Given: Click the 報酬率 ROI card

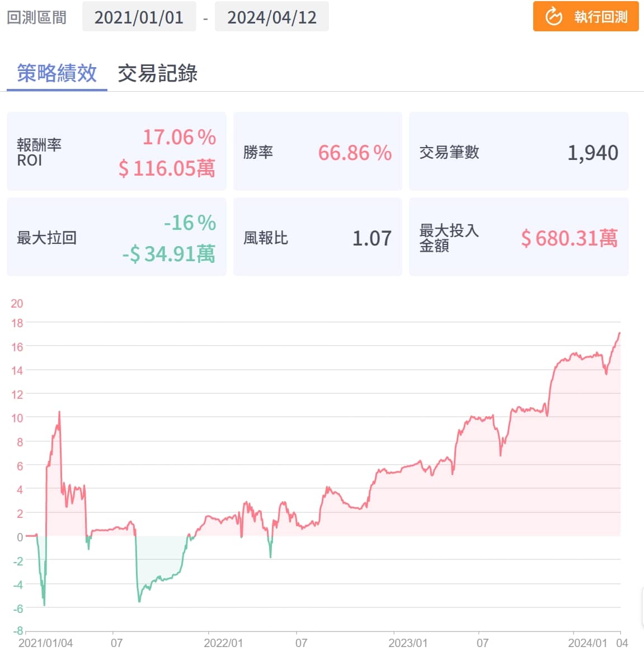Looking at the screenshot, I should 116,152.
